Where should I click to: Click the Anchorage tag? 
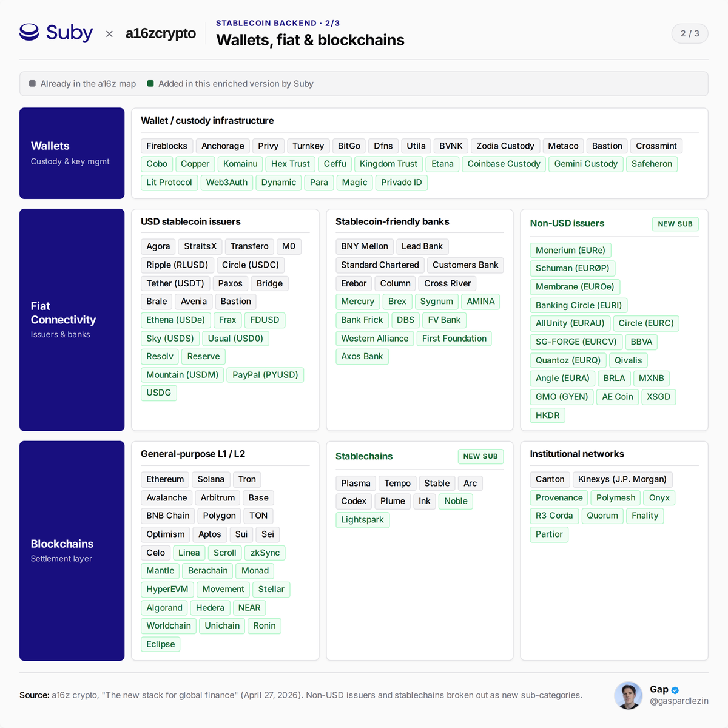tap(223, 146)
